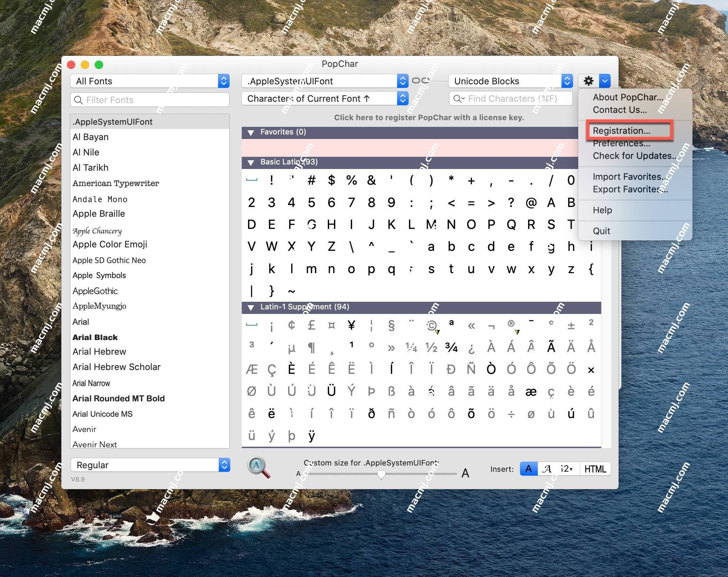Screen dimensions: 728x577
Task: Click the large A size icon
Action: coord(465,473)
